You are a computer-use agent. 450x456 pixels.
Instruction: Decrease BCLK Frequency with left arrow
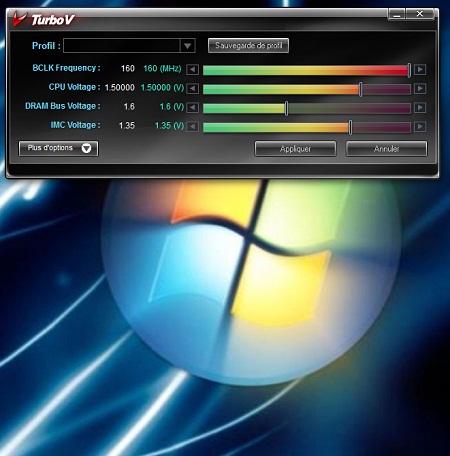pos(192,70)
